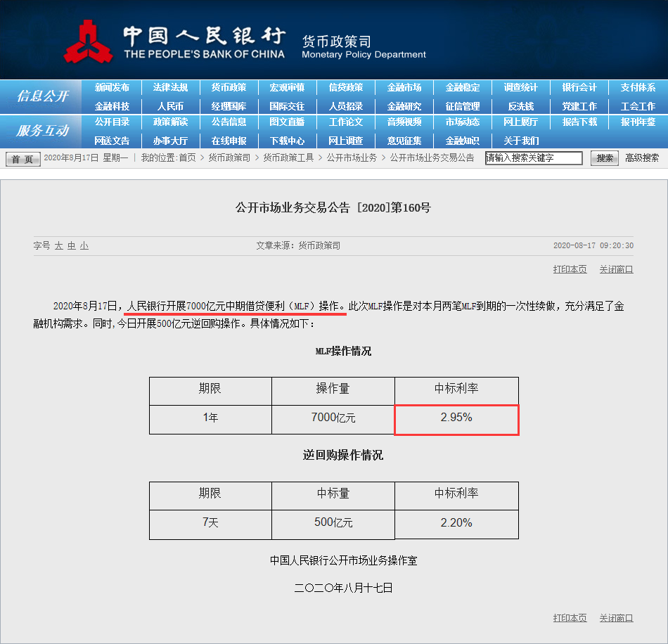Open the 货币政策 menu item
The image size is (668, 644).
coord(229,88)
